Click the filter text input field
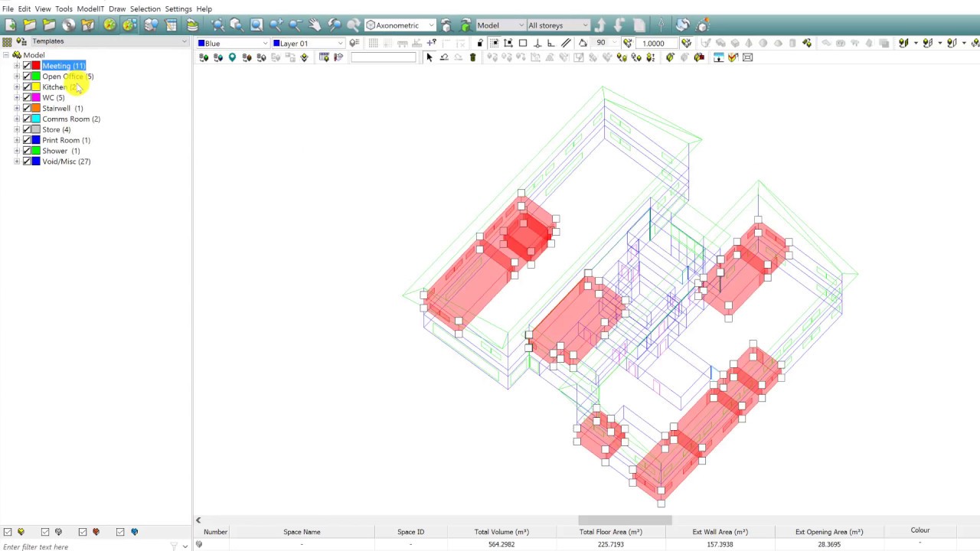This screenshot has height=551, width=980. (x=84, y=546)
